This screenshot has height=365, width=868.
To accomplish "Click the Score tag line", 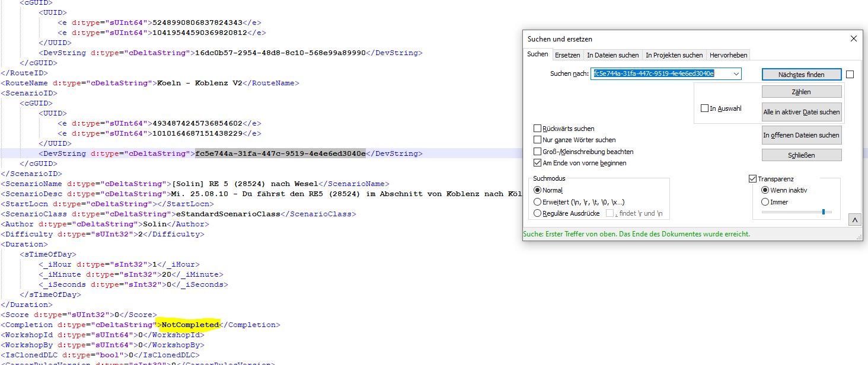I will [79, 315].
